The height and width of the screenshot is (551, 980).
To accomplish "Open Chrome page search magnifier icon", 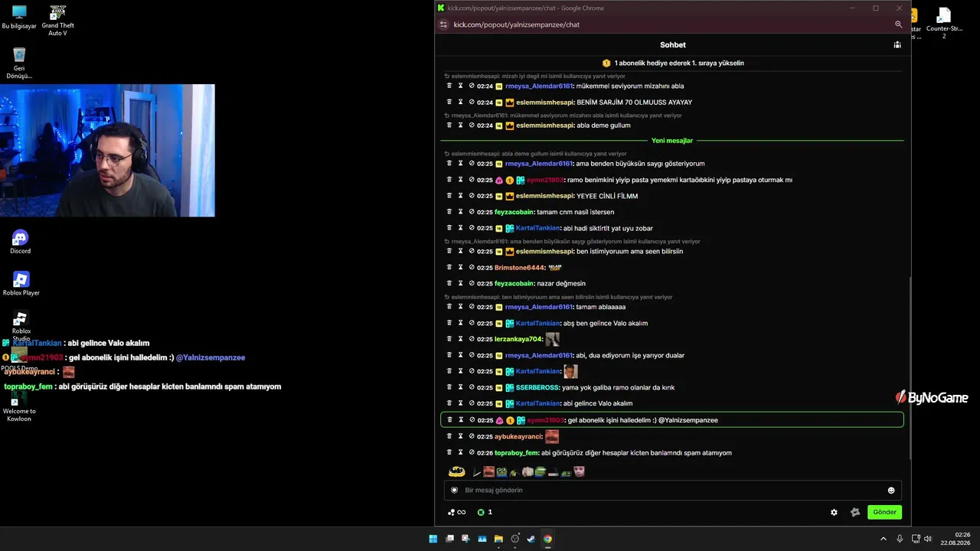I will [x=898, y=24].
